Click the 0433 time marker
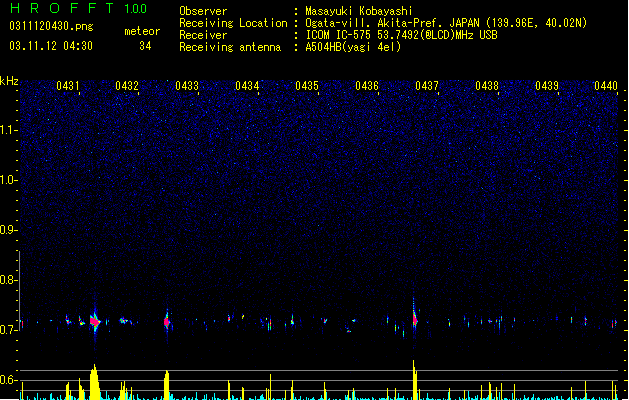 (x=187, y=86)
